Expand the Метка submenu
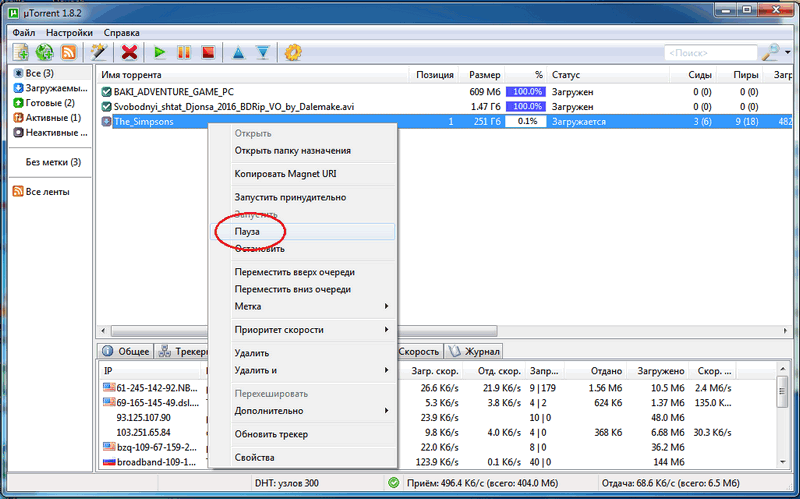800x499 pixels. point(303,306)
